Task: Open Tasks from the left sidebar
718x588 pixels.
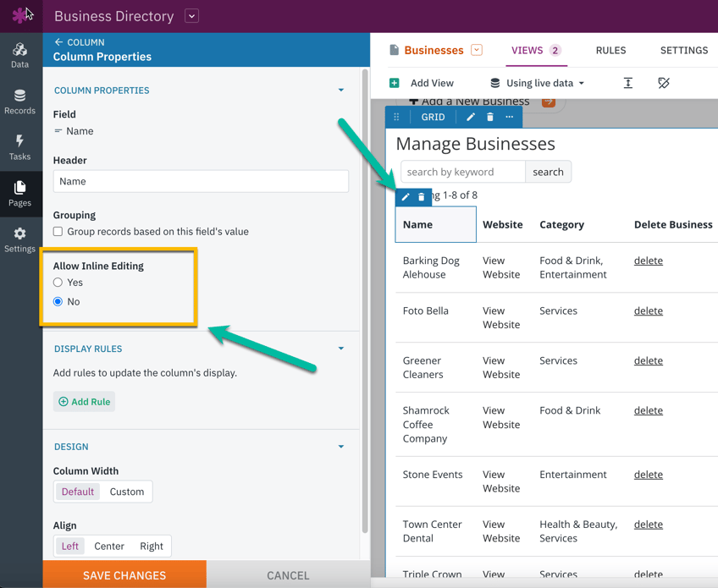Action: point(19,147)
